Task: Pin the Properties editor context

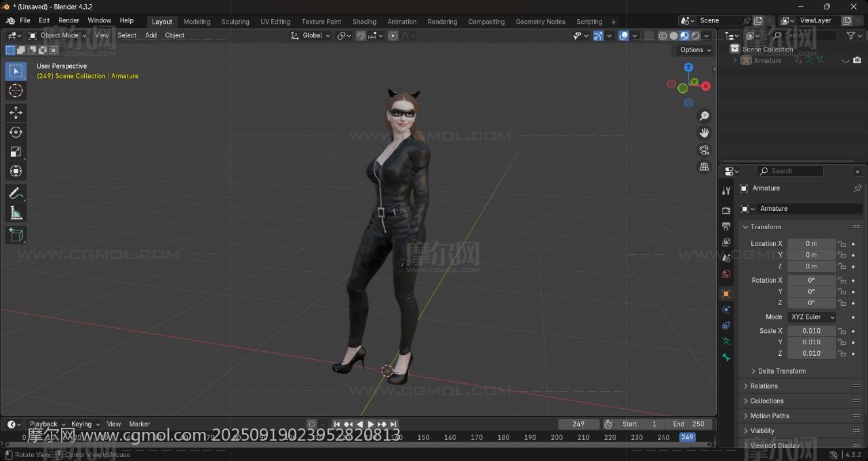Action: [857, 188]
